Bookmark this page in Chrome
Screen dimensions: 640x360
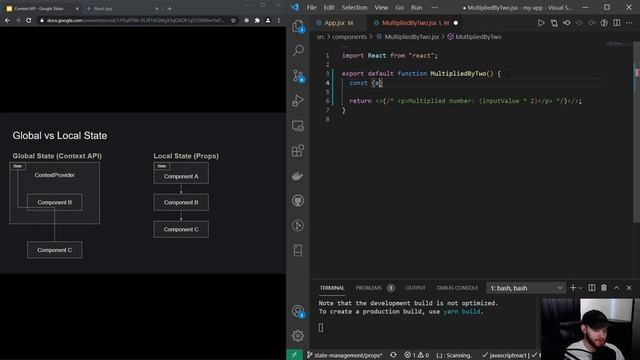coord(233,20)
